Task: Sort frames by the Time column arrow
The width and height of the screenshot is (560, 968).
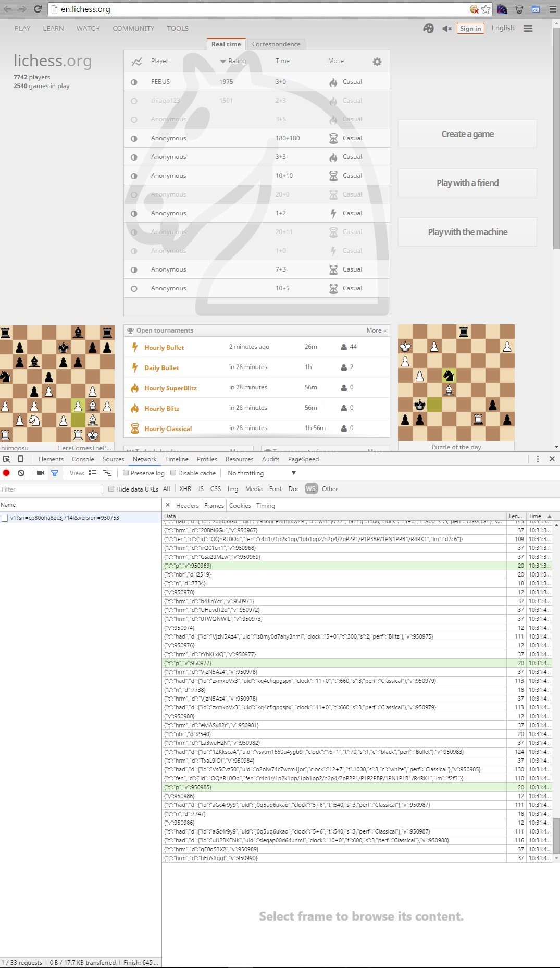Action: pos(549,516)
